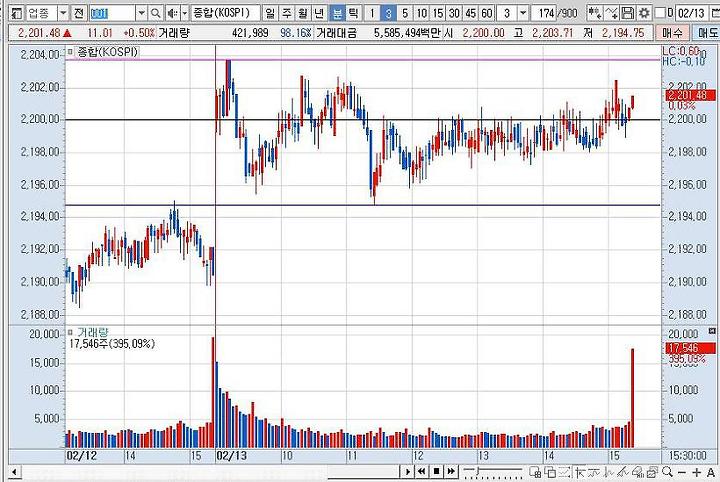Select the 일 (daily) period button

(x=270, y=13)
